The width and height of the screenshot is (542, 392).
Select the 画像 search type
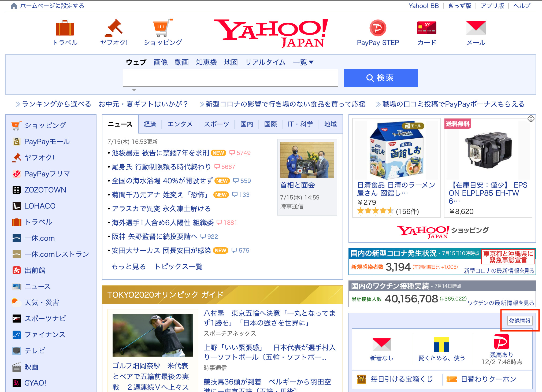click(x=161, y=62)
